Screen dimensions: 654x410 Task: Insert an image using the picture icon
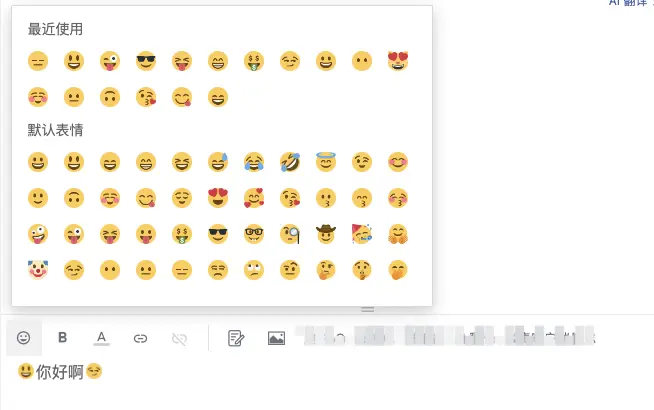point(276,338)
